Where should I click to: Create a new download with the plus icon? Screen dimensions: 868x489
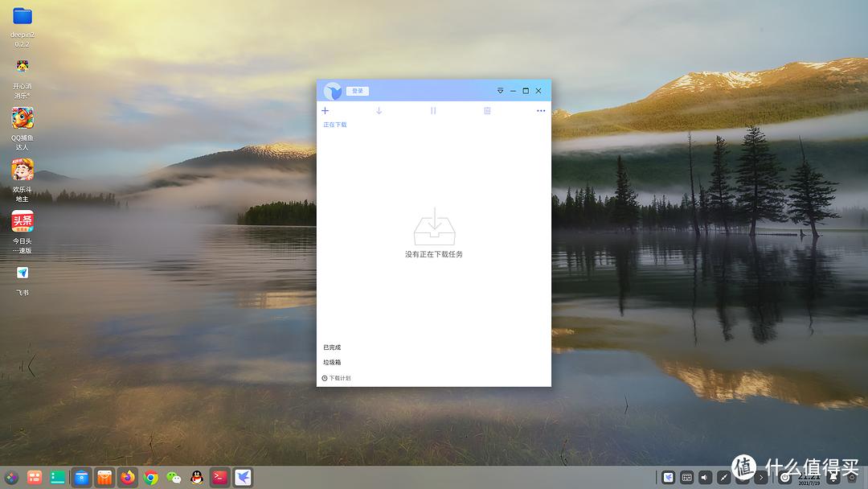(325, 110)
